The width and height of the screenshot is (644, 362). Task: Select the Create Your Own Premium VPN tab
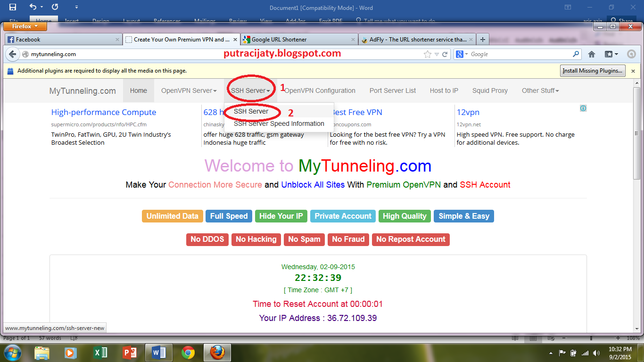coord(182,40)
